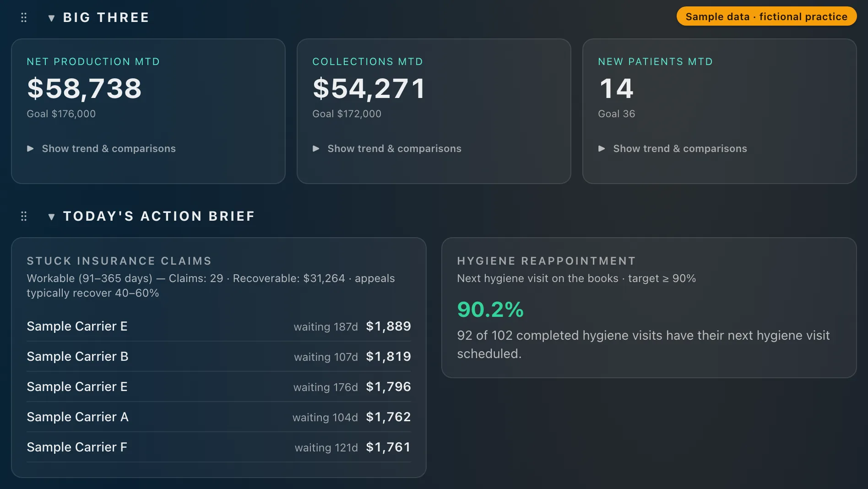The image size is (868, 489).
Task: Open Sample Carrier F claim waiting 121d
Action: [x=219, y=447]
